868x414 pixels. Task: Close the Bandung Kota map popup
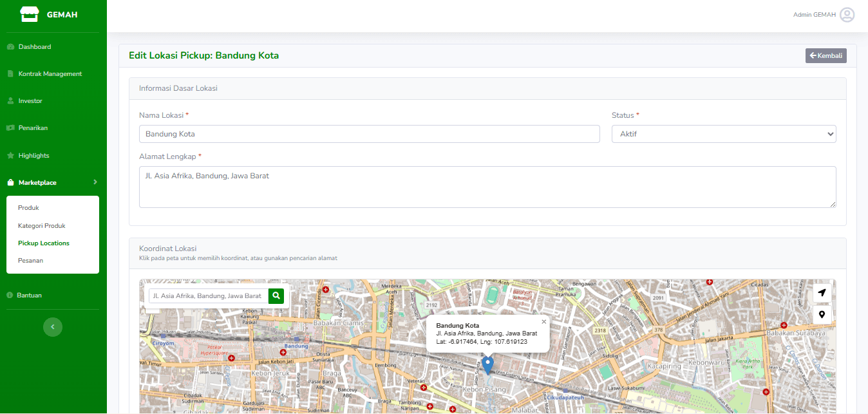(x=543, y=321)
